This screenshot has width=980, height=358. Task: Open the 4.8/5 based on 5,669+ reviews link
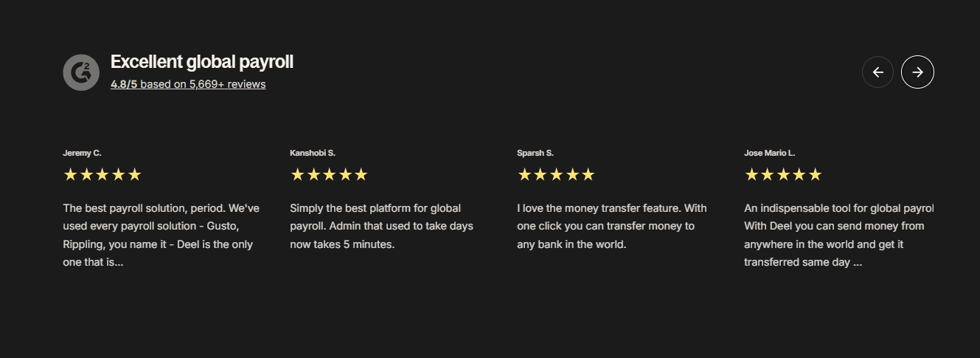click(x=188, y=84)
